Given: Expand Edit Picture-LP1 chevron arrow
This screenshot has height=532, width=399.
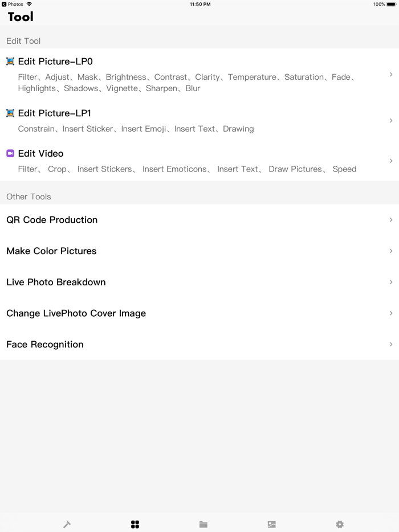Looking at the screenshot, I should (391, 121).
